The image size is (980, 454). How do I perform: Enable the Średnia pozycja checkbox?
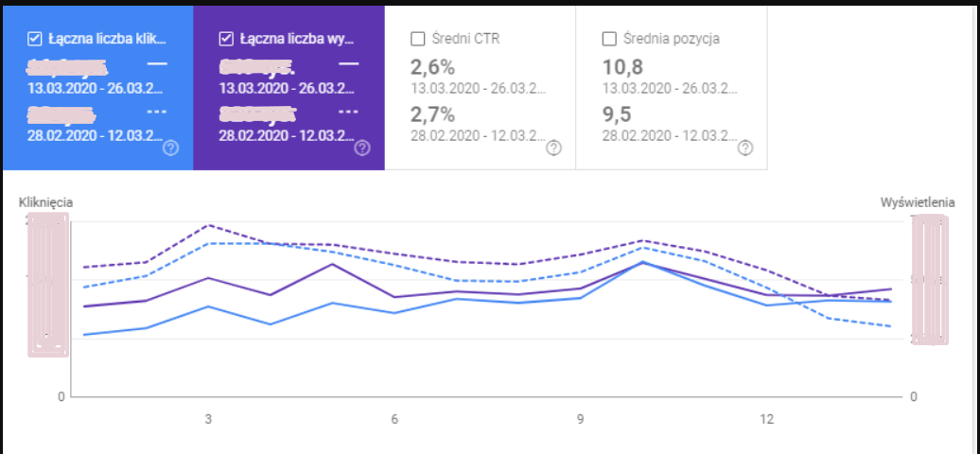[x=609, y=39]
